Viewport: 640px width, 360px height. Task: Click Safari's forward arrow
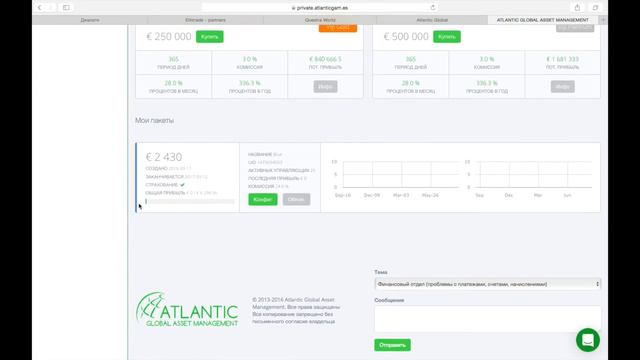[x=51, y=7]
